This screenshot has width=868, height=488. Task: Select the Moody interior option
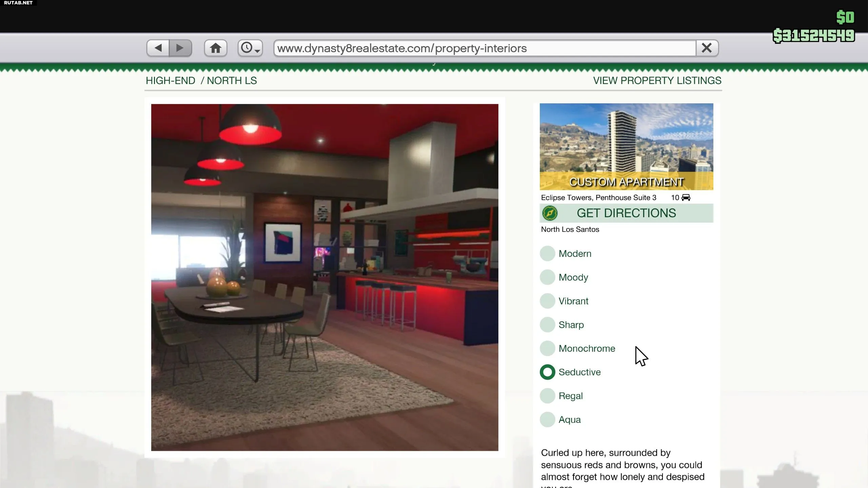click(x=547, y=277)
